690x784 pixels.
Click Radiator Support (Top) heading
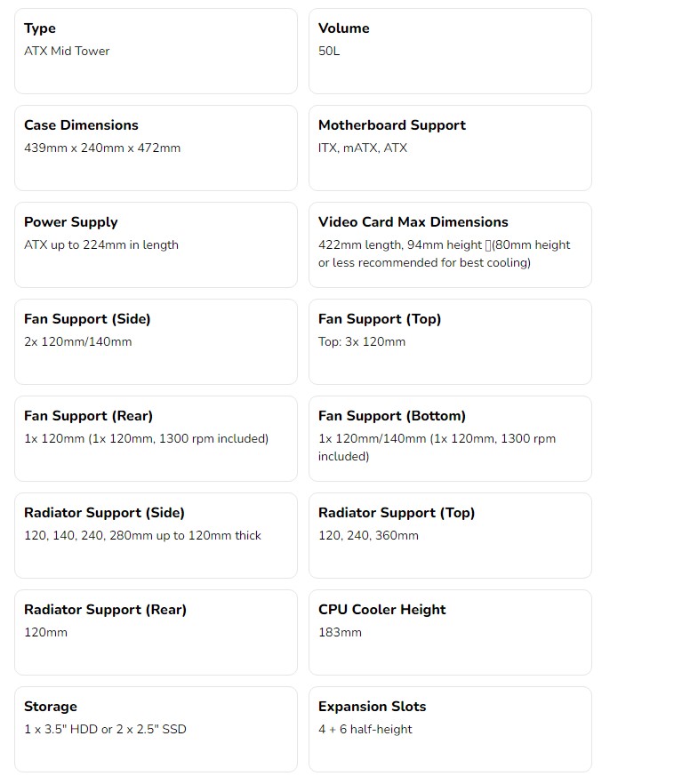397,513
